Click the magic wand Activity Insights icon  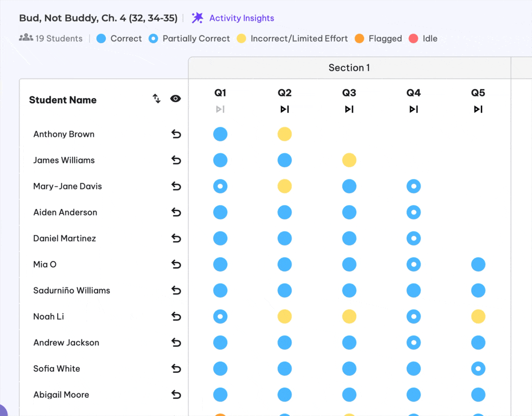(197, 18)
